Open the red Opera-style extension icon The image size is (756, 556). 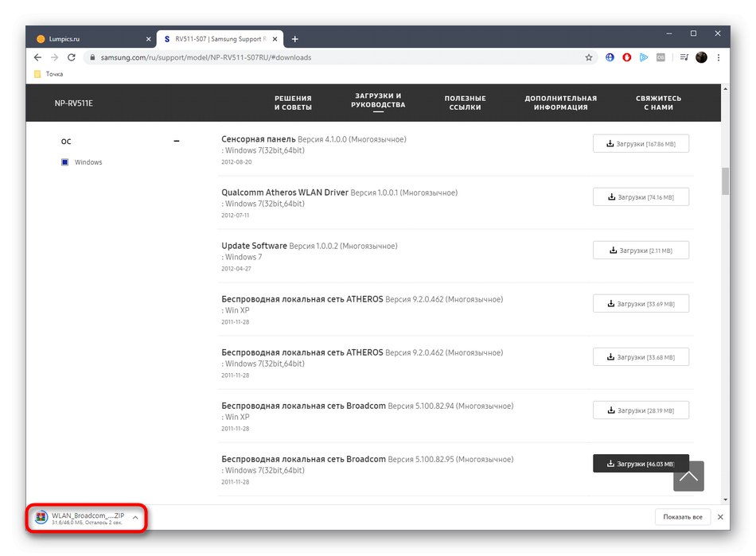pyautogui.click(x=627, y=57)
